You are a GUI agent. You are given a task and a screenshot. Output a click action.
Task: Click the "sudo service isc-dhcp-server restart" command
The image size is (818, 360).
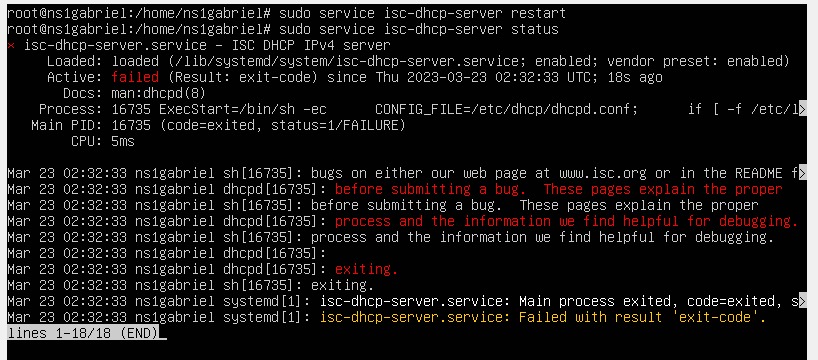pyautogui.click(x=422, y=14)
